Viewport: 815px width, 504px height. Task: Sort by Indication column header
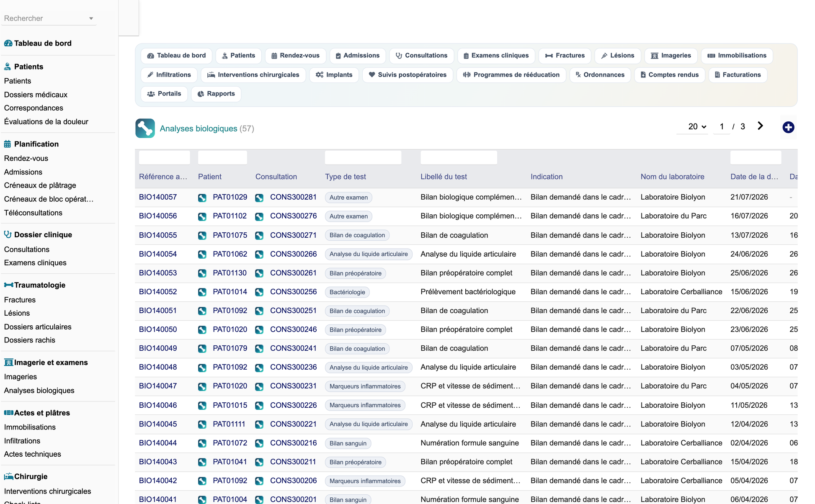tap(547, 177)
